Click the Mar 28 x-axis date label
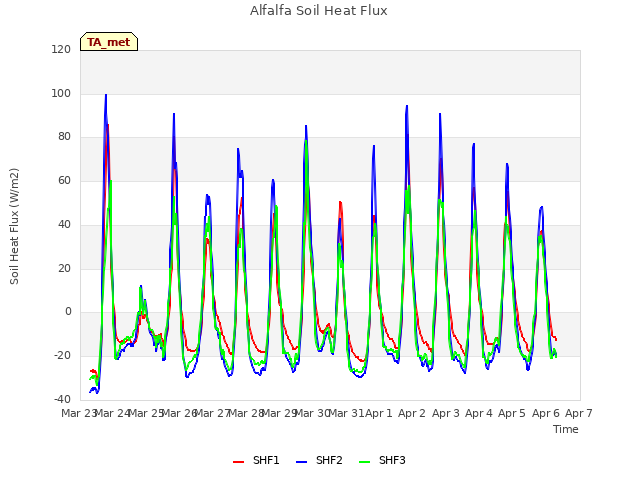Image resolution: width=640 pixels, height=480 pixels. click(246, 413)
